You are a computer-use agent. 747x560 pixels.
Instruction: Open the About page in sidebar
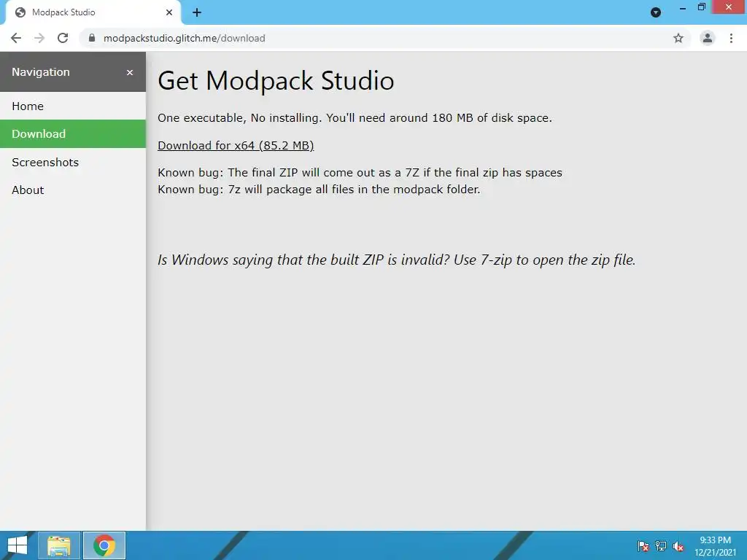point(73,190)
